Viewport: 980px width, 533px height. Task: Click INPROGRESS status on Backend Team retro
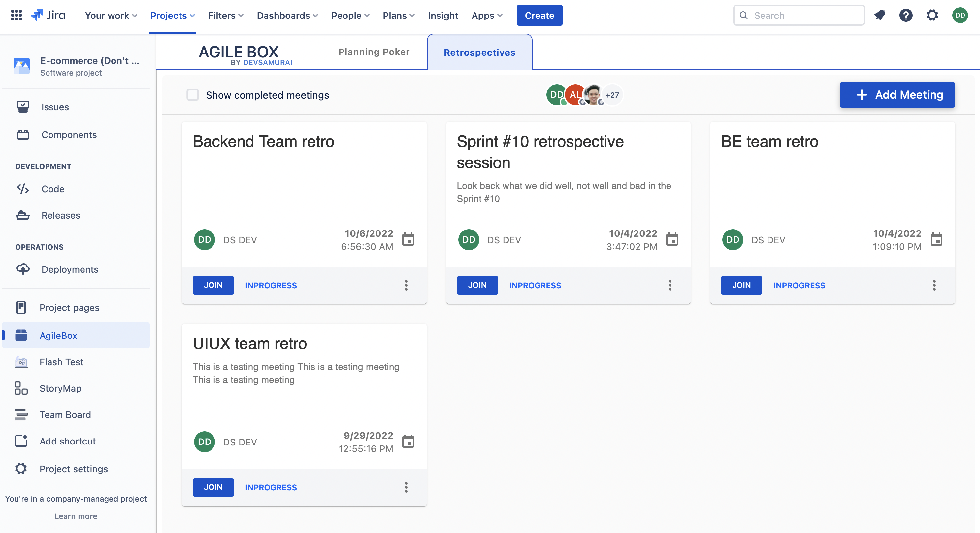coord(271,285)
